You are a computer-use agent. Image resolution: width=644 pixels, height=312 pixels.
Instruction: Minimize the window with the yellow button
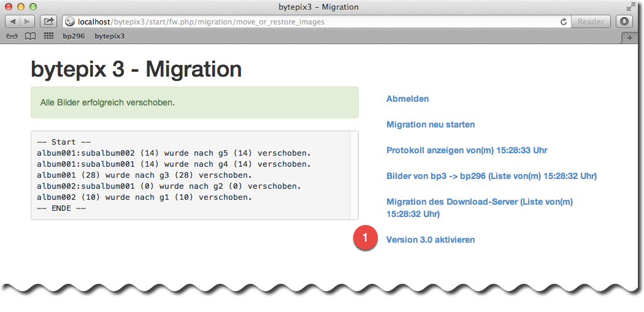click(x=20, y=7)
